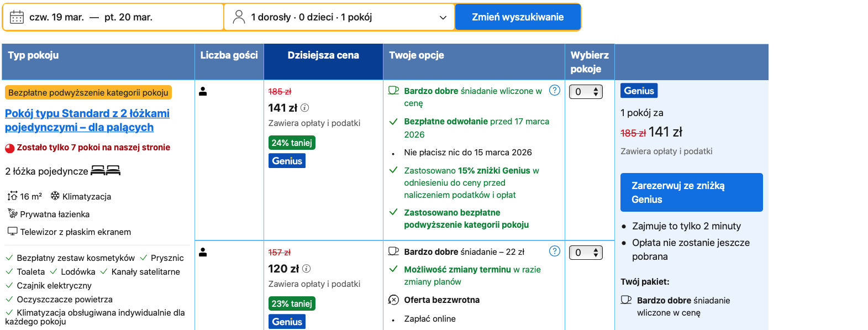Click the flat-screen TV icon
This screenshot has width=868, height=330.
point(13,231)
